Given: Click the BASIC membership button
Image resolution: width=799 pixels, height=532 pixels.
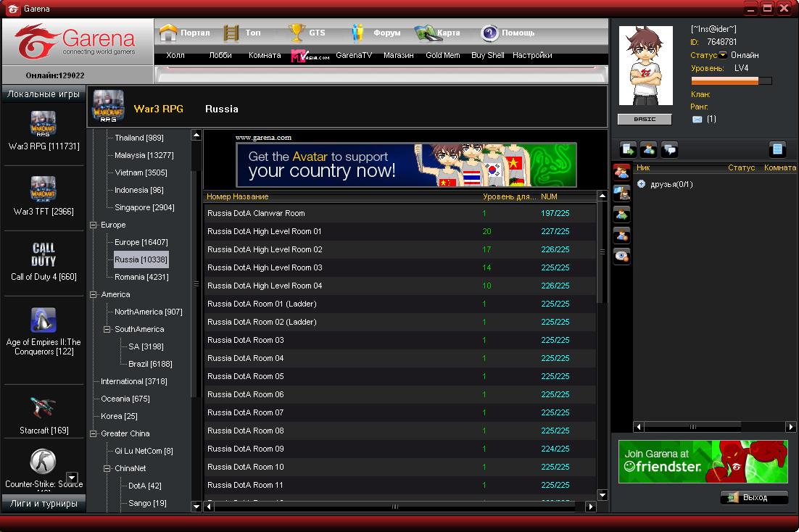Looking at the screenshot, I should 645,120.
